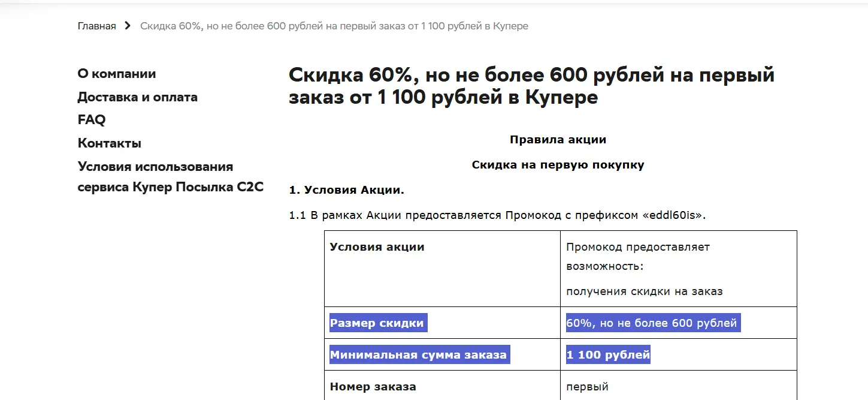Click the paragraph mentioning prefix «eddl60is»
Screen dimensions: 868x400
click(497, 215)
